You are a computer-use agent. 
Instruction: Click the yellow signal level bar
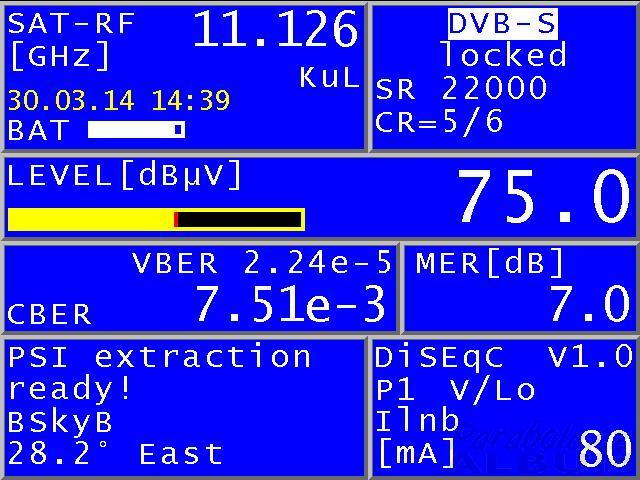click(x=156, y=220)
